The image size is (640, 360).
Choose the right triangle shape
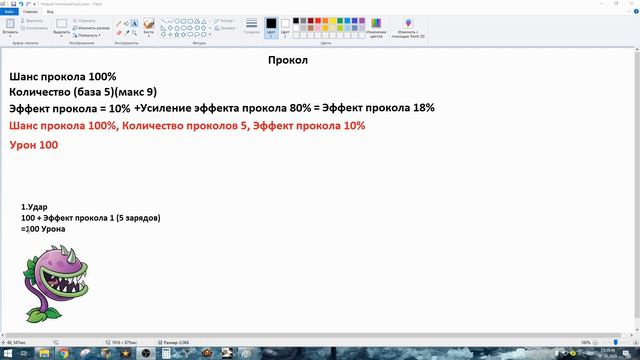[164, 28]
